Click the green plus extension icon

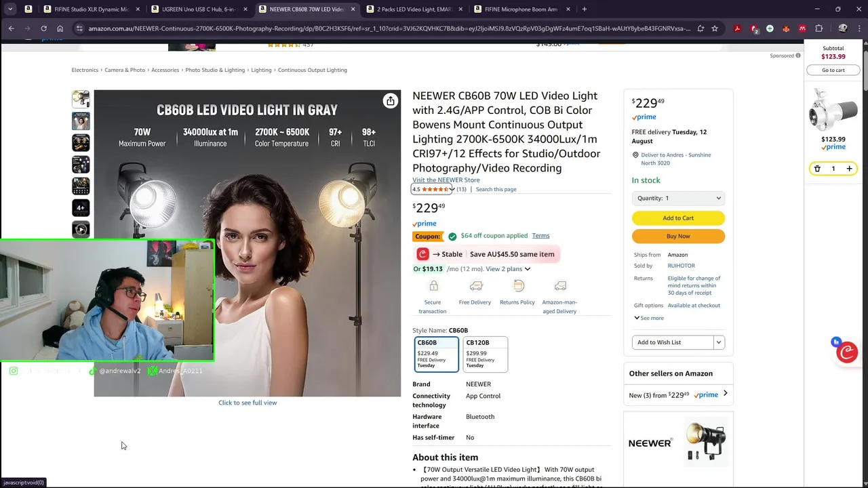(770, 28)
